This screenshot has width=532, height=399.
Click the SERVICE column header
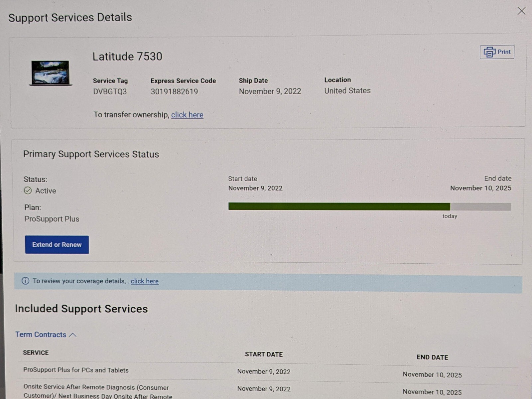[36, 353]
